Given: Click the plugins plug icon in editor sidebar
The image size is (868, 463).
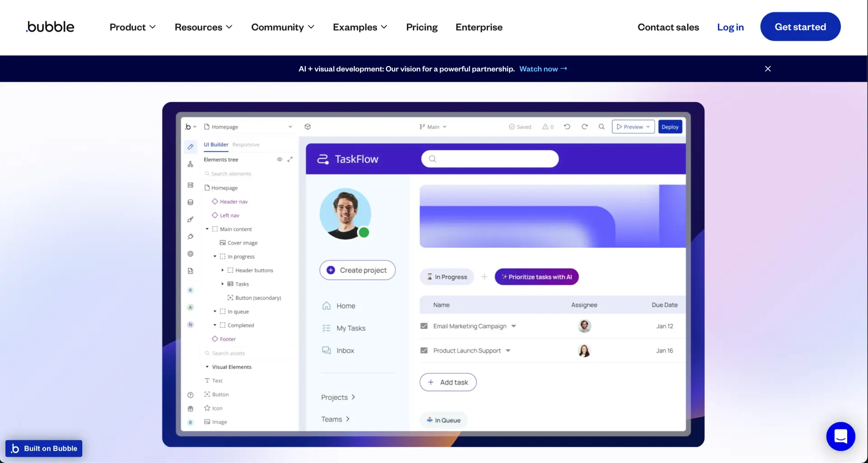Looking at the screenshot, I should (x=190, y=236).
